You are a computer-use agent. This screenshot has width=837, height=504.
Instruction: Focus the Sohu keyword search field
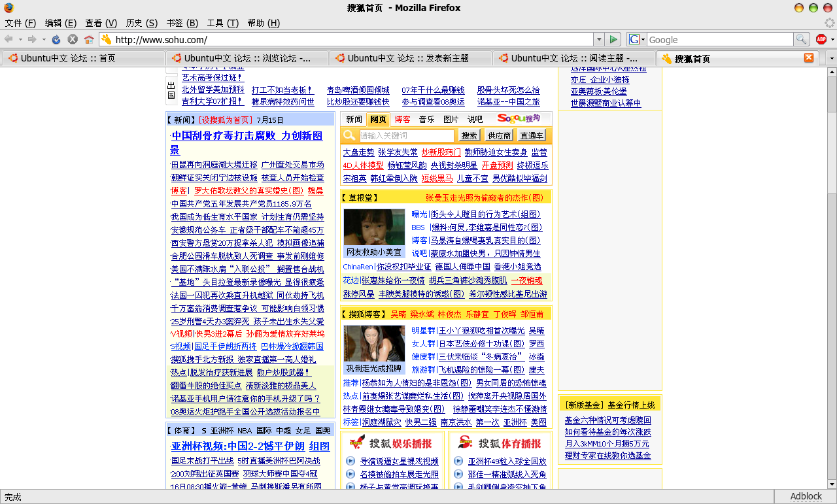[406, 135]
